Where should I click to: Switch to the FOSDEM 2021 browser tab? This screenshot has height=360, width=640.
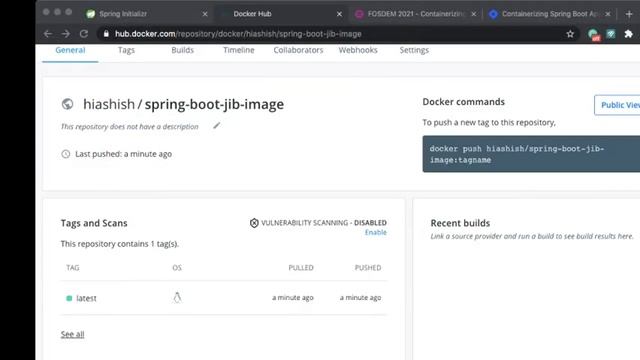tap(416, 14)
